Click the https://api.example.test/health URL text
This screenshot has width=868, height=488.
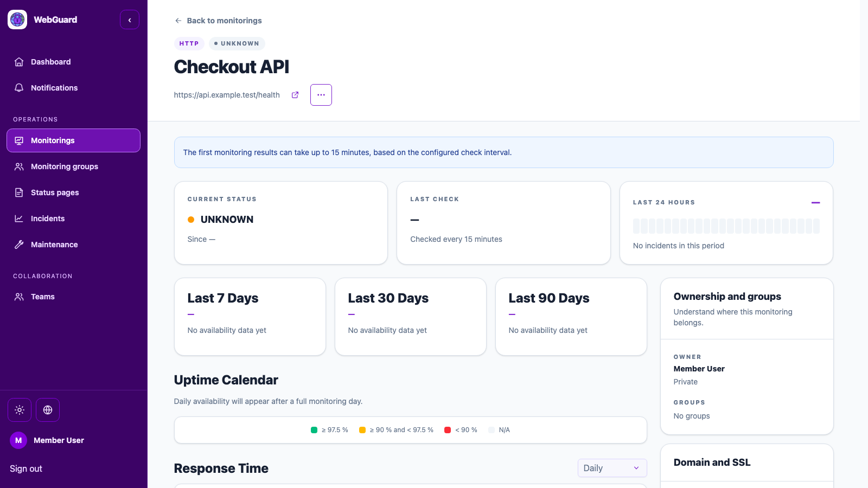[227, 95]
